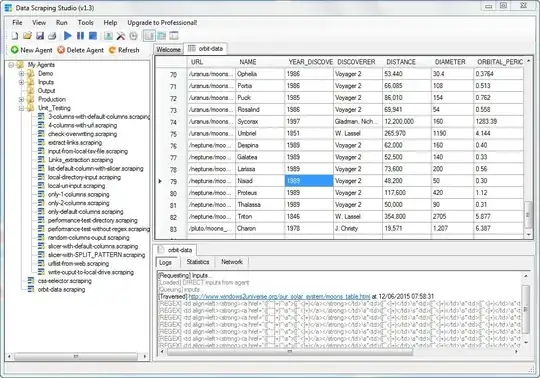
Task: Switch to the Statistics tab
Action: click(198, 262)
